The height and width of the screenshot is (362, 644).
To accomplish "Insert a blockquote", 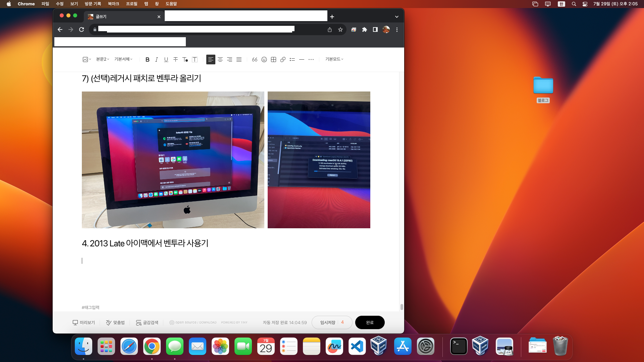I will pos(255,59).
